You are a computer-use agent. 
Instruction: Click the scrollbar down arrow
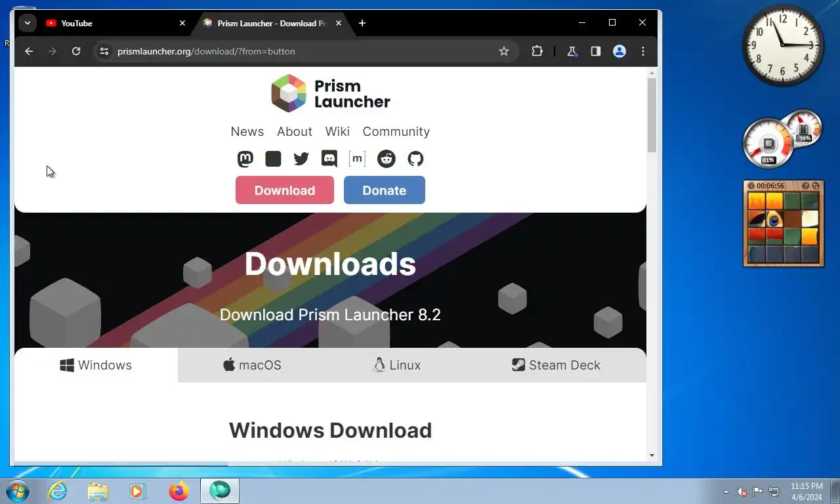(652, 455)
